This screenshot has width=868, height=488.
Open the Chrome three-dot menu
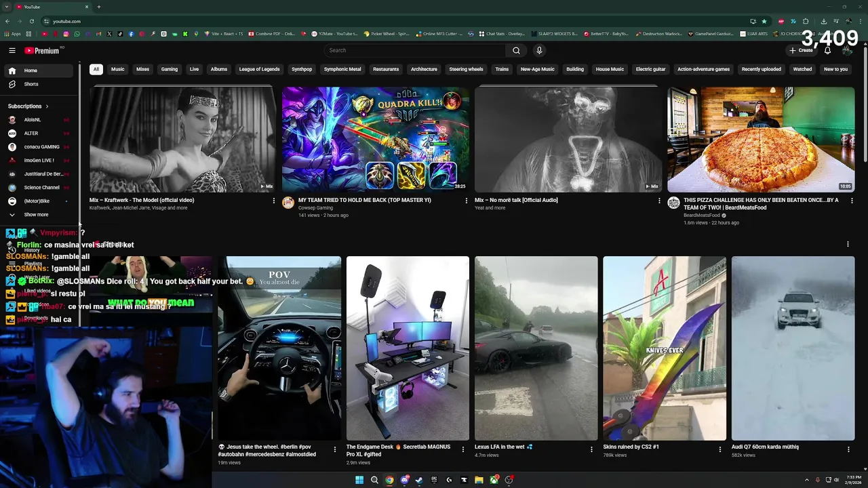859,21
